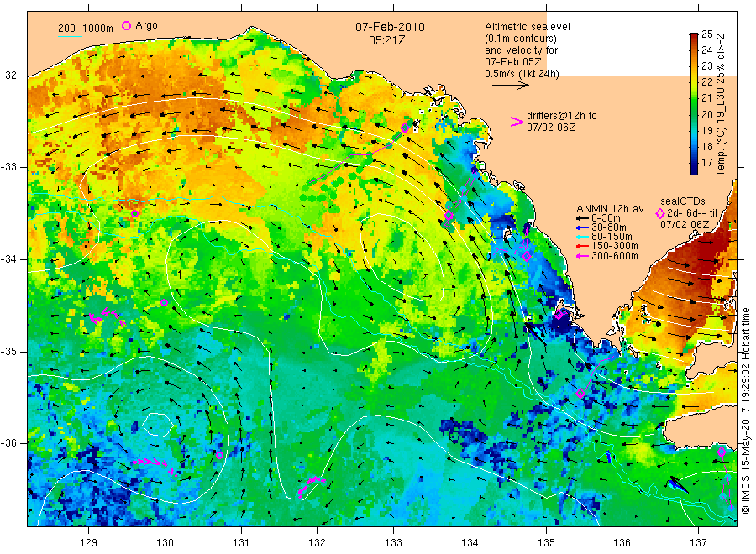
Task: Click the -32 latitude axis label
Action: click(x=9, y=76)
